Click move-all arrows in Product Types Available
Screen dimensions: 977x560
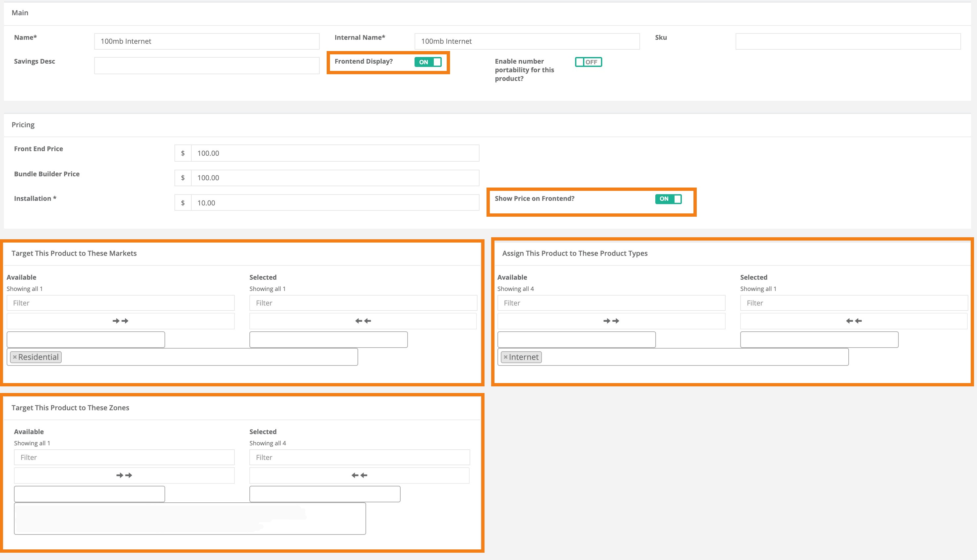[611, 321]
